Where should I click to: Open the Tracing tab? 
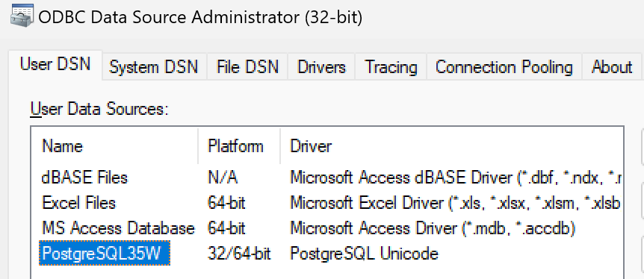(x=391, y=67)
